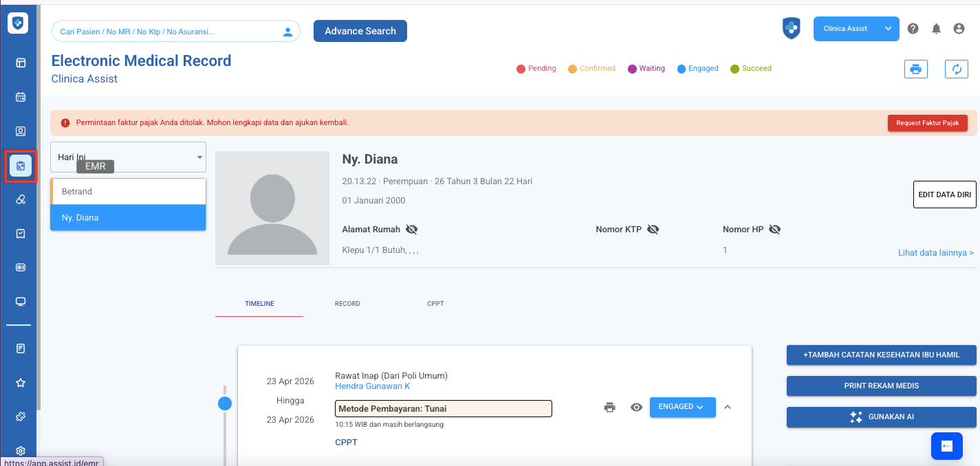Click the refresh icon button

956,69
